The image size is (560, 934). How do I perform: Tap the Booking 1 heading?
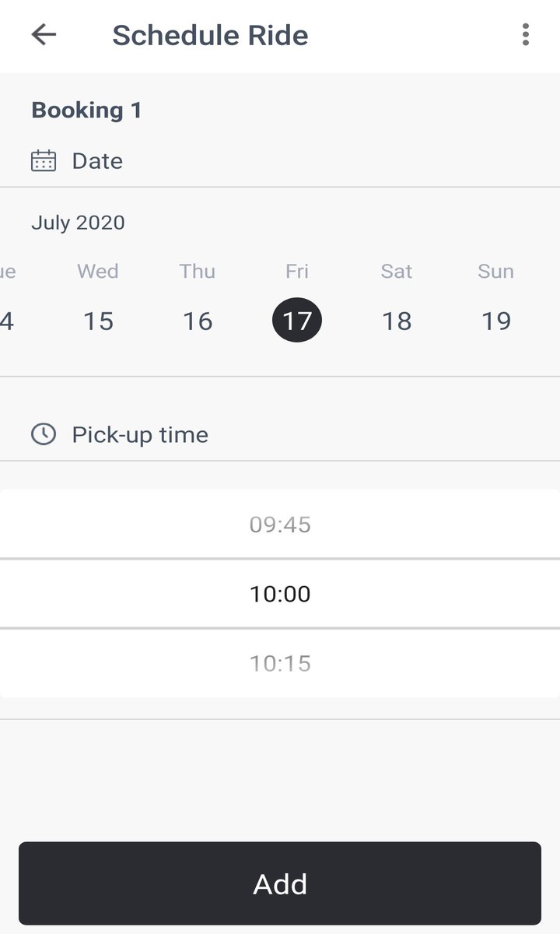pyautogui.click(x=86, y=111)
